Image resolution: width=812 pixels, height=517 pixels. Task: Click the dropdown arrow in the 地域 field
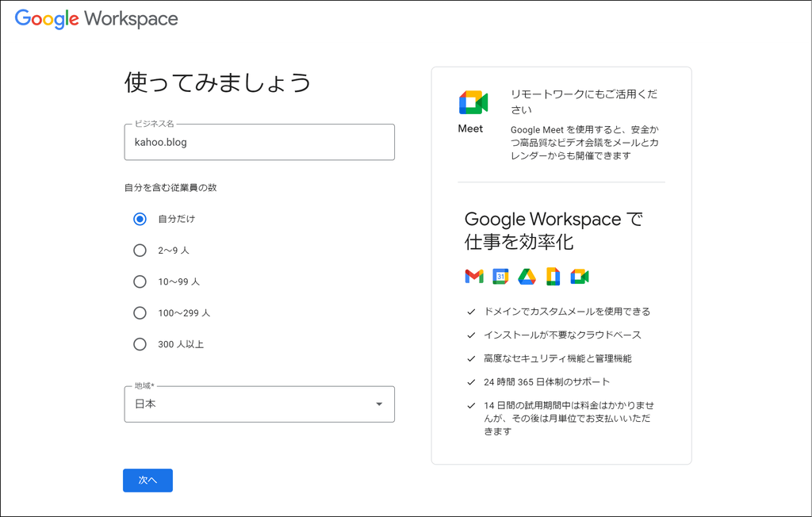[x=379, y=404]
